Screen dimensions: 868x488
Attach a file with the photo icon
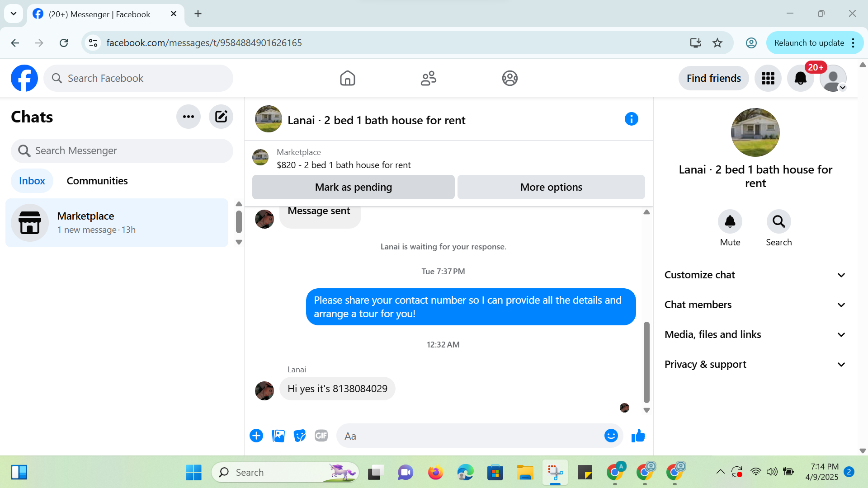278,436
